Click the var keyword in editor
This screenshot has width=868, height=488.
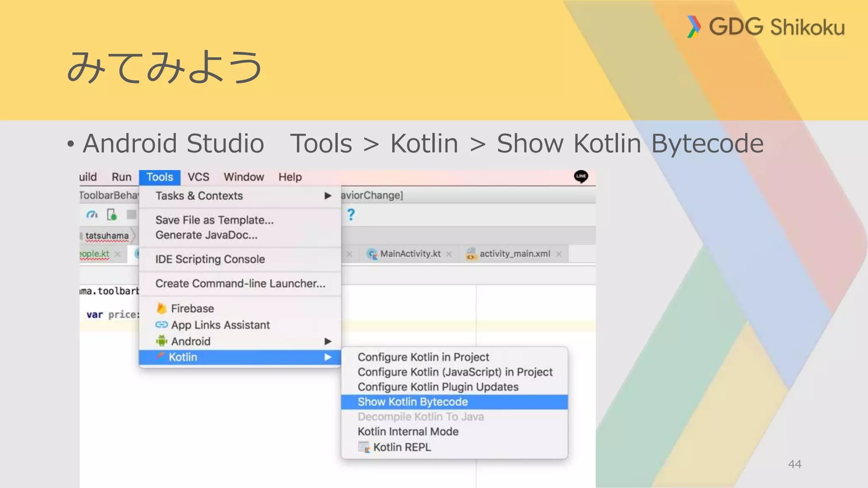(x=95, y=315)
